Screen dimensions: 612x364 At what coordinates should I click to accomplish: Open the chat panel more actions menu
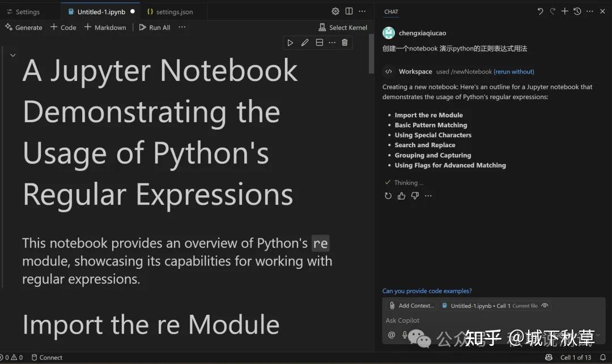point(589,11)
